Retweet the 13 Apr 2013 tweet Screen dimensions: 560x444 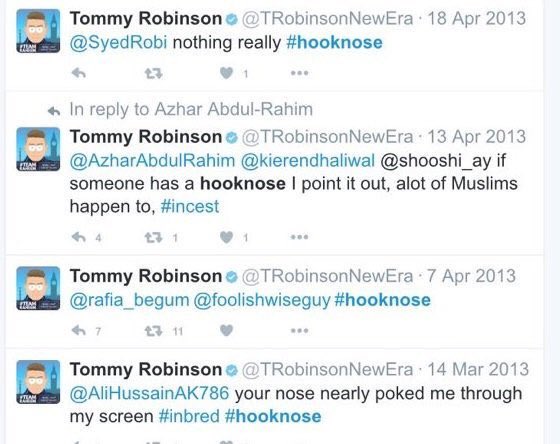154,237
